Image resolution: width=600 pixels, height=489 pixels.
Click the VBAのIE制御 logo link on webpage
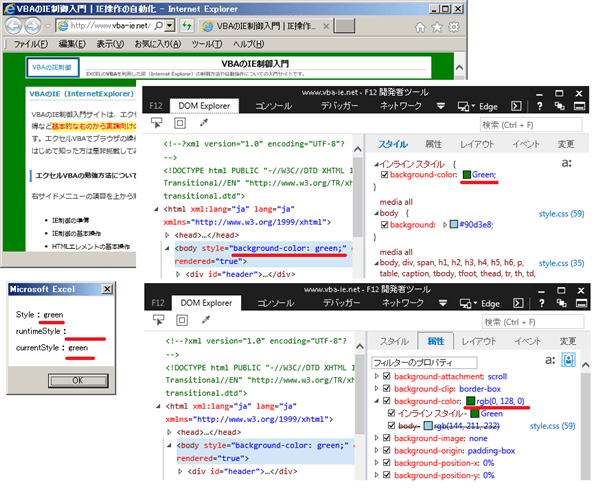click(52, 67)
